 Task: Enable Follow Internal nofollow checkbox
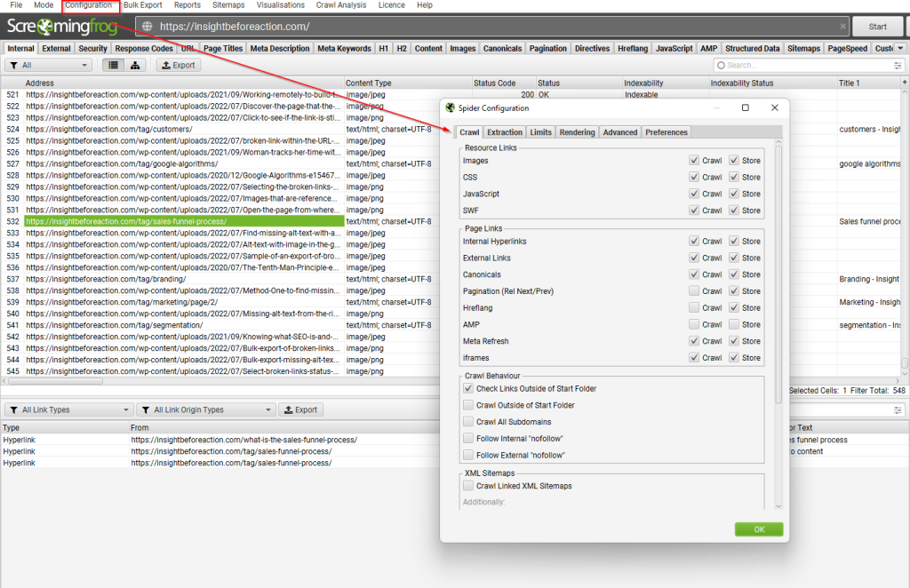point(468,438)
